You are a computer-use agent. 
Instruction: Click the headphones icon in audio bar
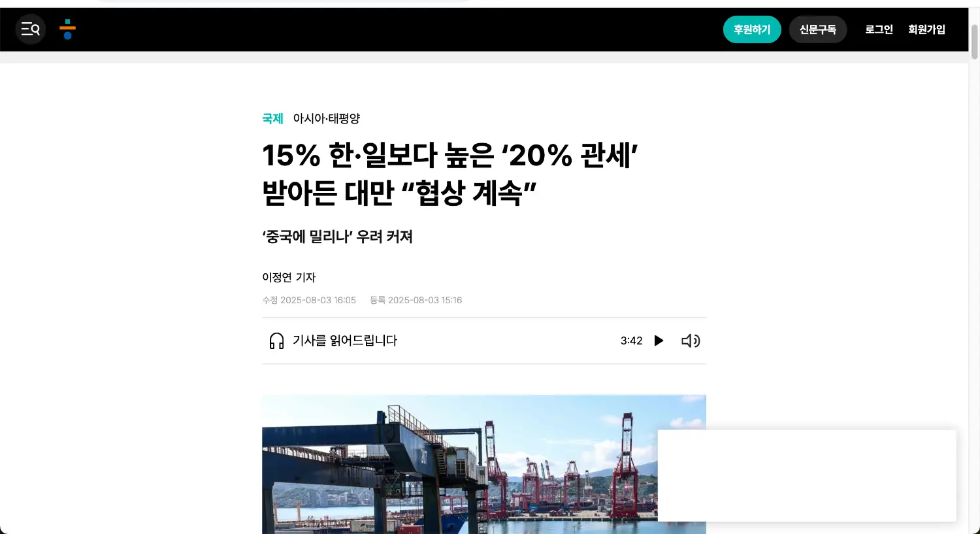[x=277, y=341]
